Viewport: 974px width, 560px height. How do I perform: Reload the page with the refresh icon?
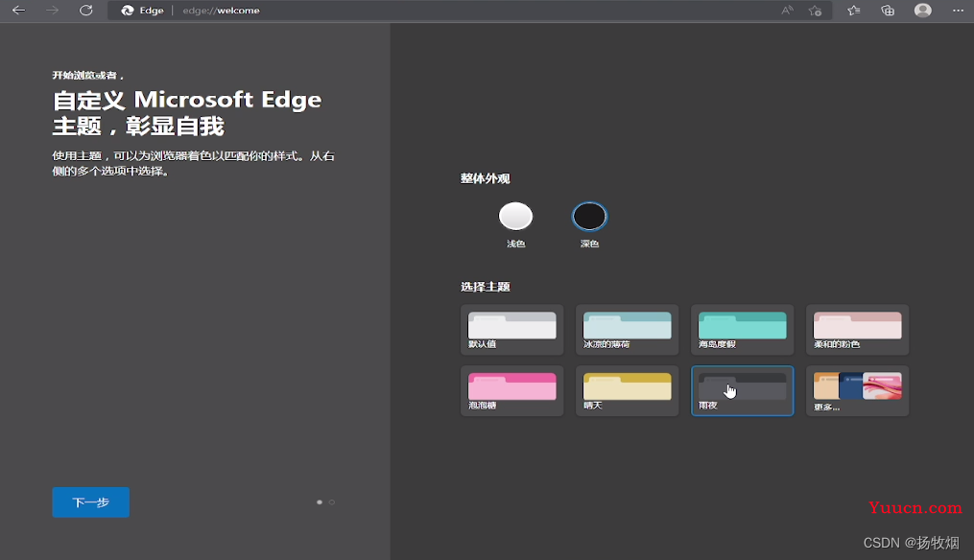(x=85, y=10)
